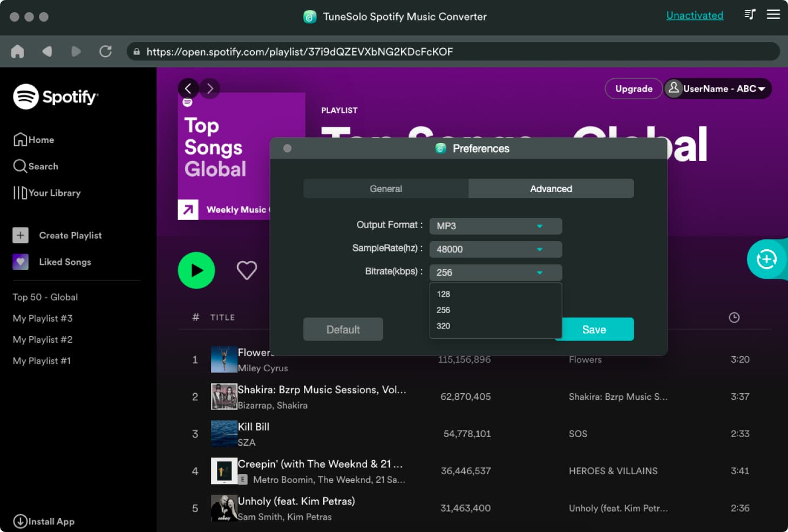Navigate forward with the toolbar forward arrow
This screenshot has width=788, height=532.
pyautogui.click(x=76, y=51)
